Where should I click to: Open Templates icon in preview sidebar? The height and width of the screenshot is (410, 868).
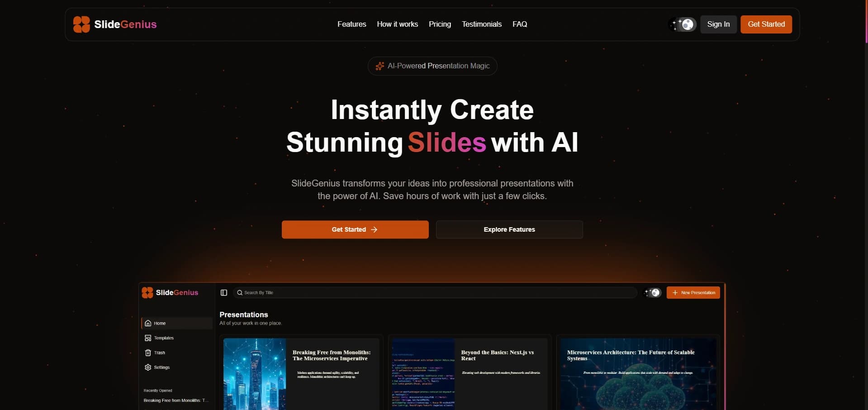coord(148,338)
